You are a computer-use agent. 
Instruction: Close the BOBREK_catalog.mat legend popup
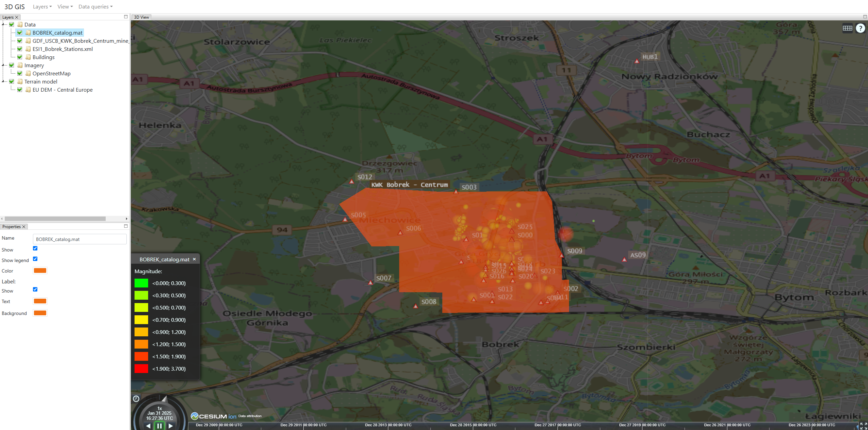(x=194, y=259)
